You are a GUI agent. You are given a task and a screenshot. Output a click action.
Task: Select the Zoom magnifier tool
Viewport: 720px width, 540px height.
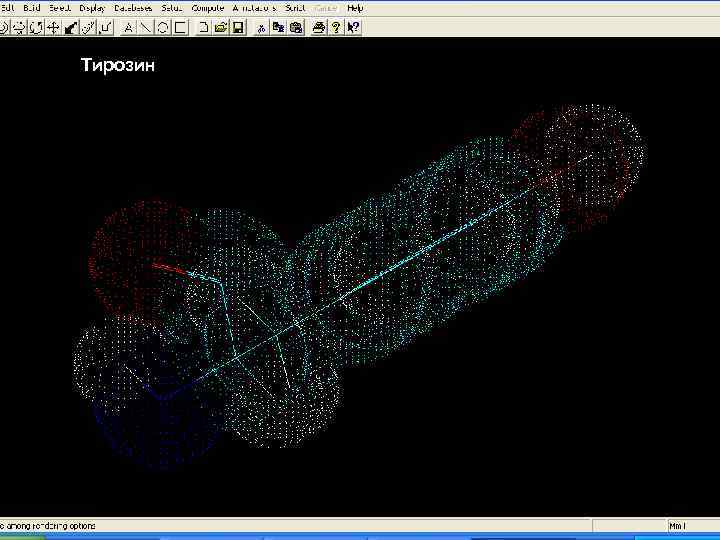click(x=88, y=28)
